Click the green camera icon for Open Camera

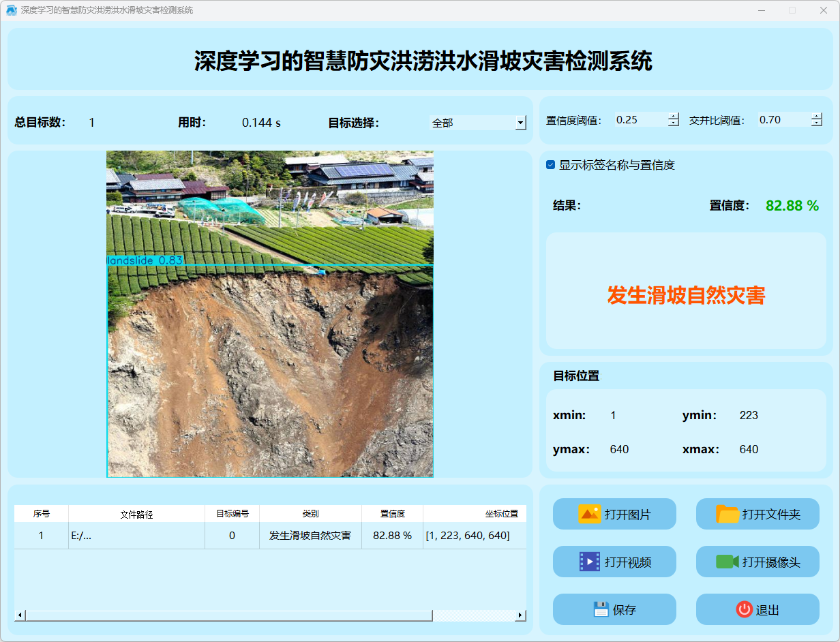click(x=727, y=562)
